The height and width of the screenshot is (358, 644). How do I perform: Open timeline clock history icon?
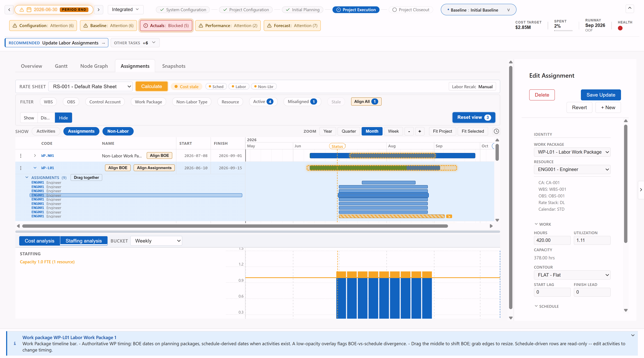496,131
